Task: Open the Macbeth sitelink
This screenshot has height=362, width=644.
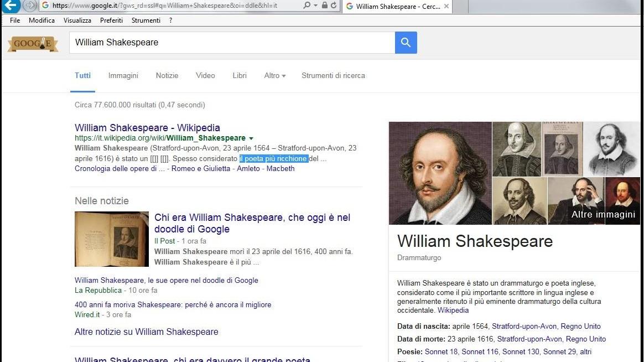Action: 280,168
